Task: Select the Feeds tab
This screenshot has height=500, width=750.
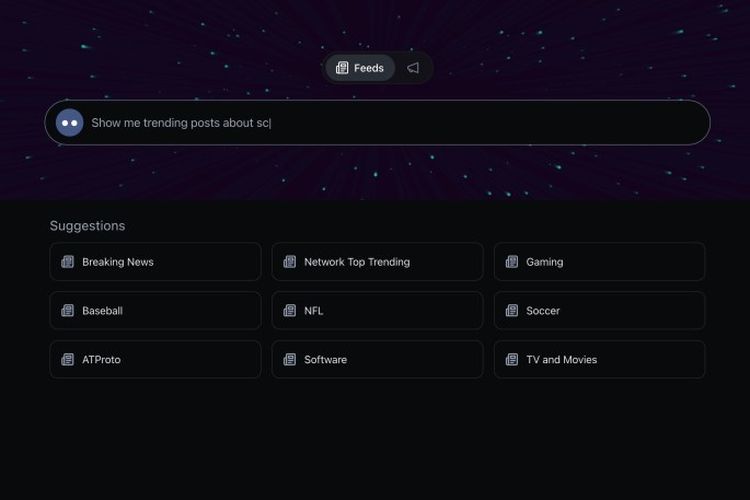Action: [360, 68]
